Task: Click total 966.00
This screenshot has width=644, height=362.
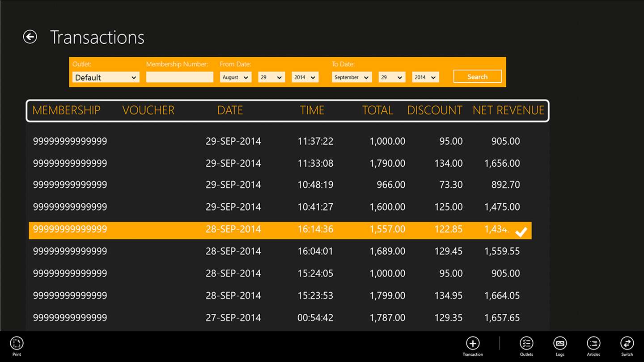Action: tap(391, 185)
